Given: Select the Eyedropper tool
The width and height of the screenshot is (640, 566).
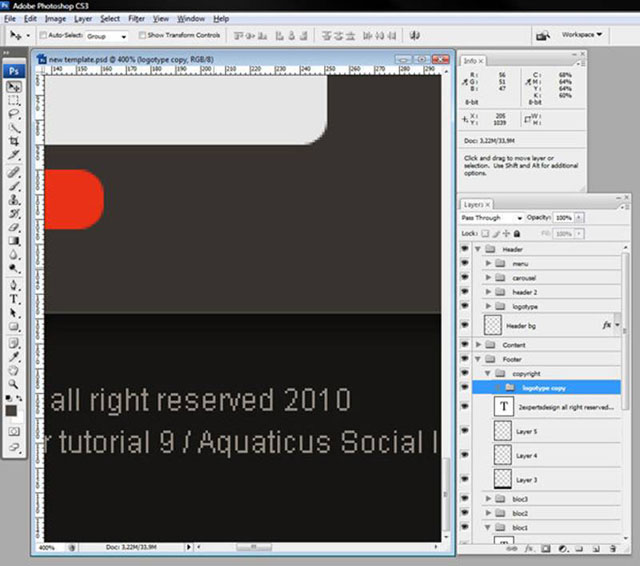Looking at the screenshot, I should click(x=14, y=357).
